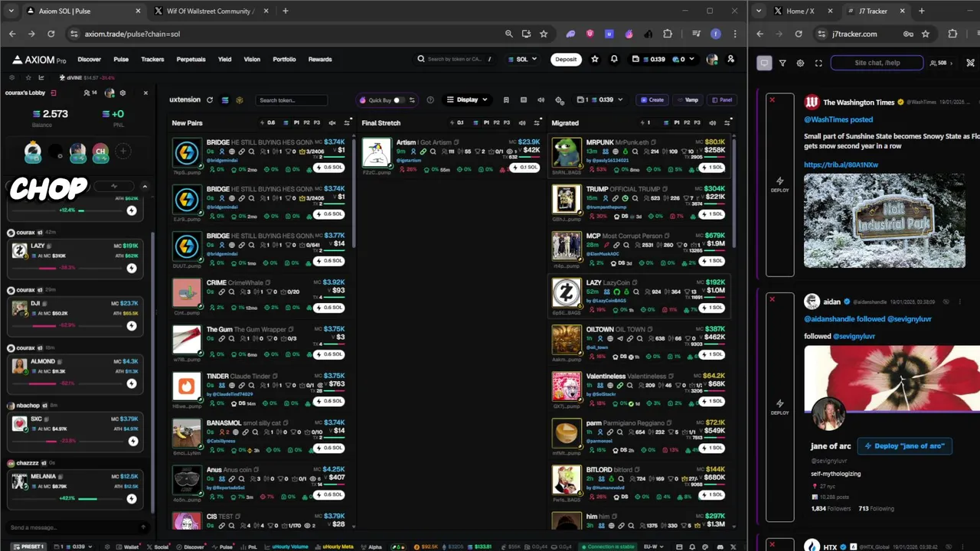Open the SOL chain selector dropdown
The image size is (980, 551).
click(x=523, y=59)
